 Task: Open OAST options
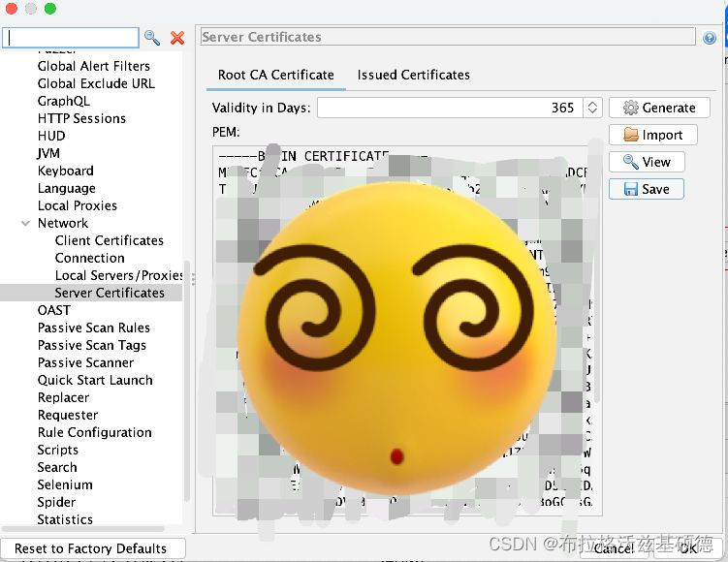(54, 310)
